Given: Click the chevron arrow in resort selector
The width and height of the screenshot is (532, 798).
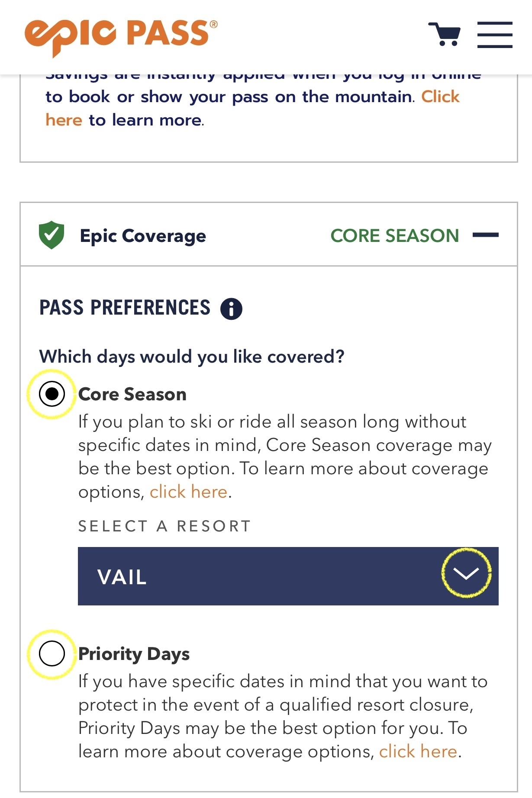Looking at the screenshot, I should pyautogui.click(x=466, y=573).
